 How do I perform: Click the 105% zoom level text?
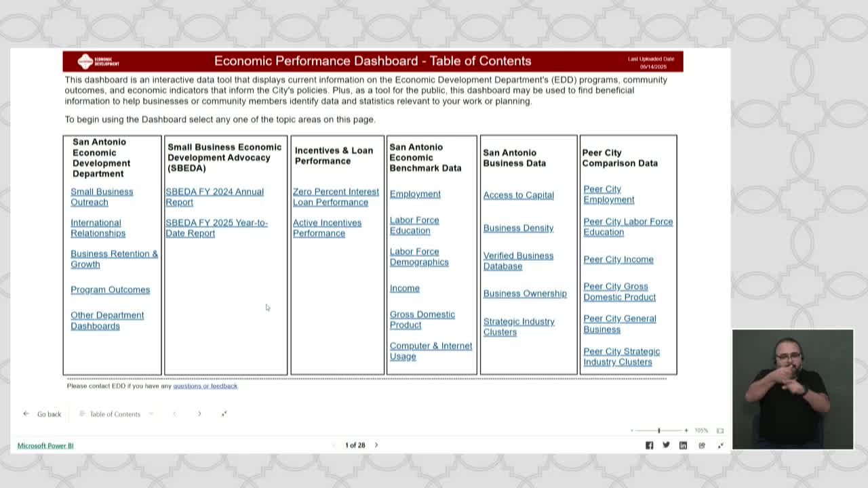point(701,430)
